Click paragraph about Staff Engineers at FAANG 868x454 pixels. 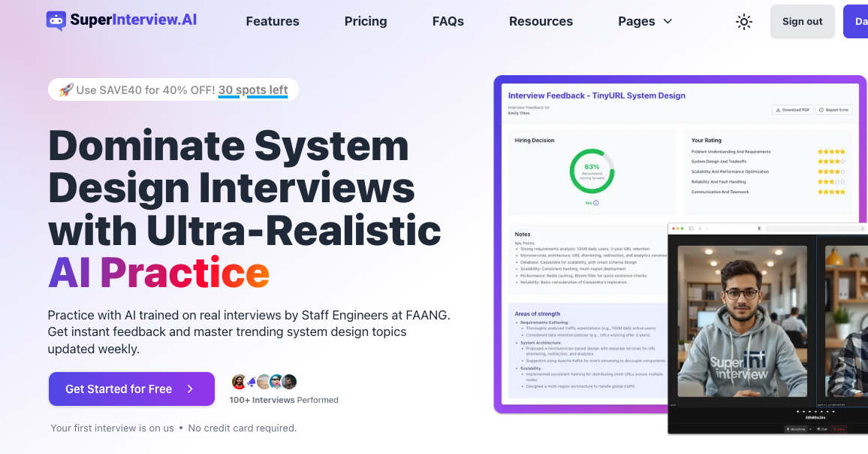click(249, 331)
